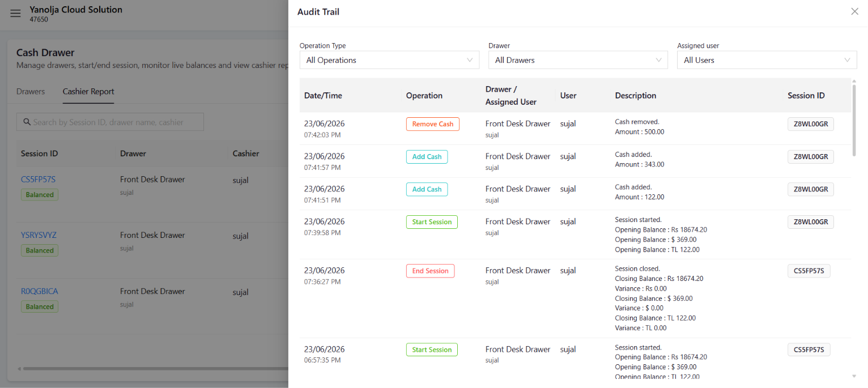Open session link CS5FP57S
Screen dimensions: 868x388
[x=38, y=180]
